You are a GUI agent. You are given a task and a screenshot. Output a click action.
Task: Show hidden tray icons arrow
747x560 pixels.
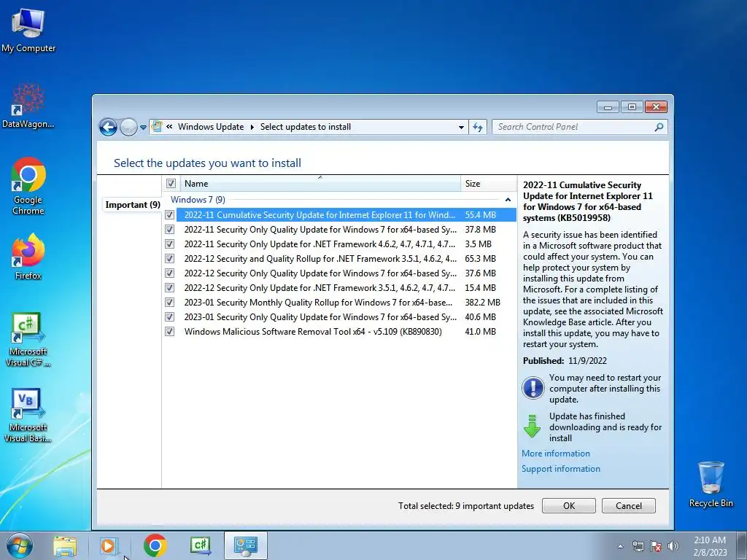point(620,546)
